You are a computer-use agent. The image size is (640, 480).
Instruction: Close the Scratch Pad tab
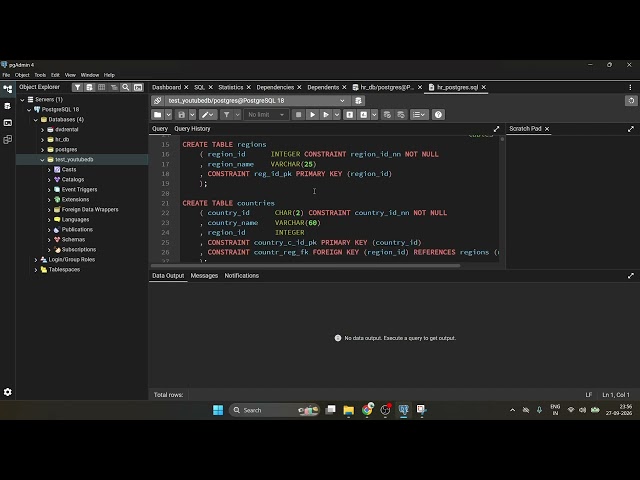547,129
